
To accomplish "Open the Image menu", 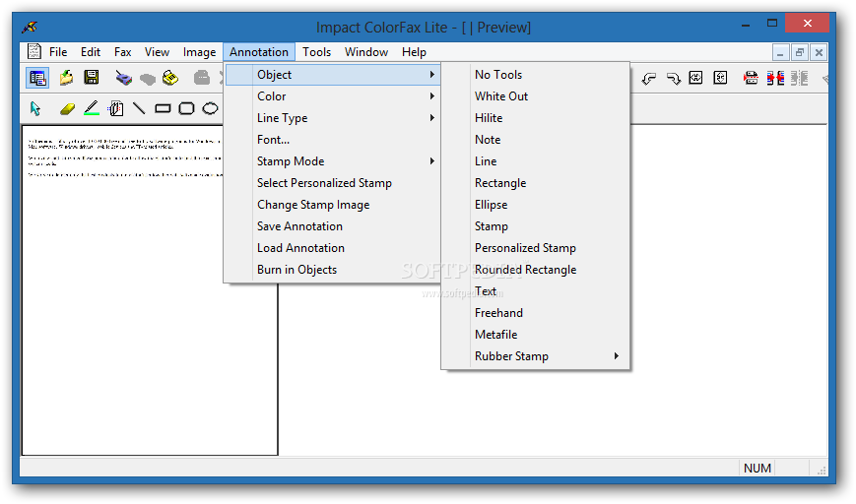I will tap(199, 52).
